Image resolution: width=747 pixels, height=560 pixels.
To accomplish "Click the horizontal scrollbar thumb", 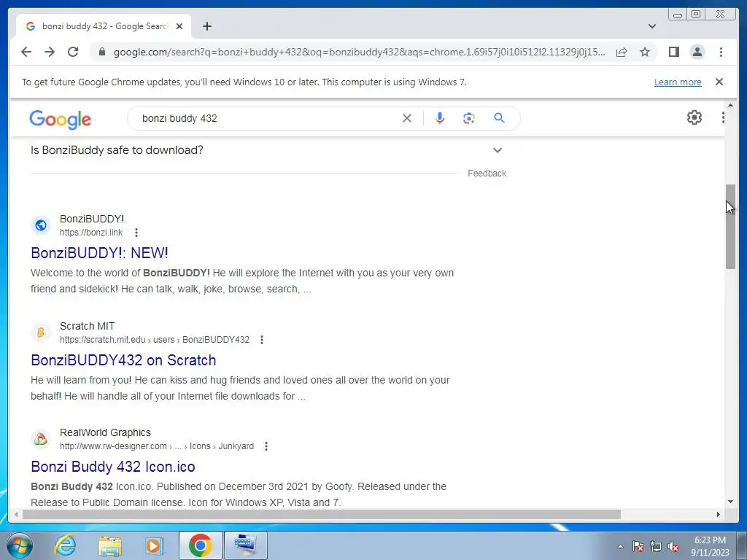I will (322, 514).
